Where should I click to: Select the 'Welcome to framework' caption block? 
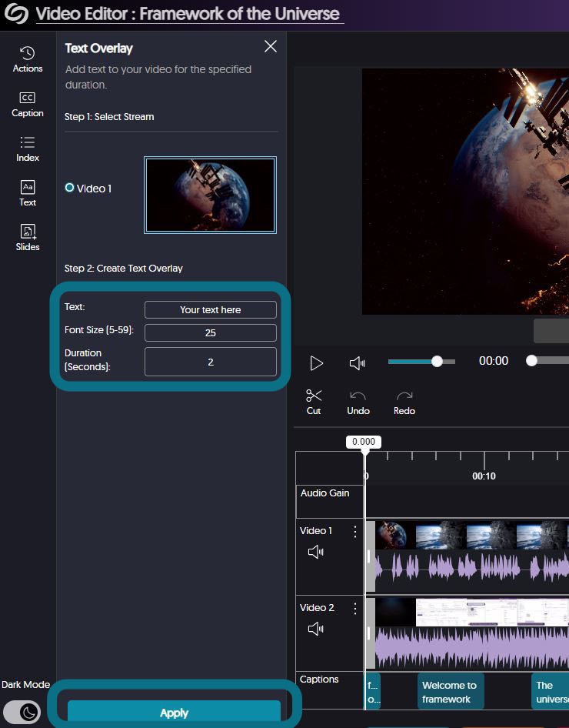click(x=451, y=692)
